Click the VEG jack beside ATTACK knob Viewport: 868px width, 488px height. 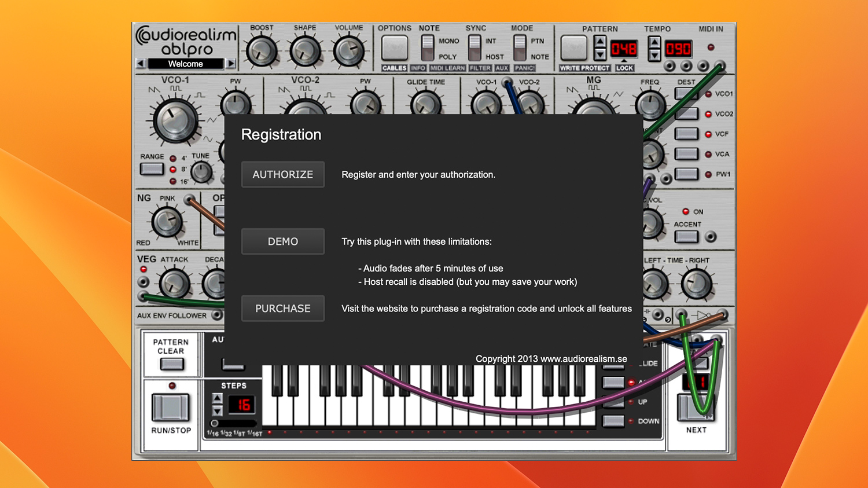pos(143,282)
